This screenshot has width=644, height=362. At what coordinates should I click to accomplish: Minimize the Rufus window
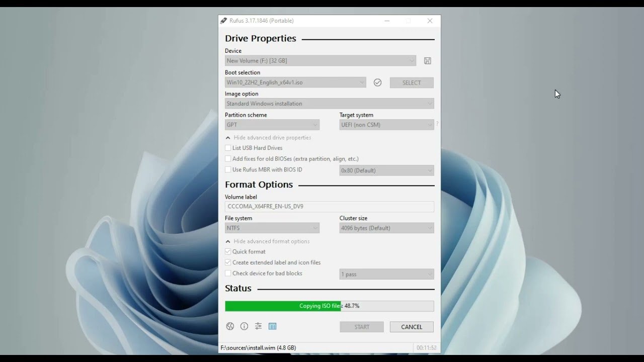pyautogui.click(x=387, y=21)
